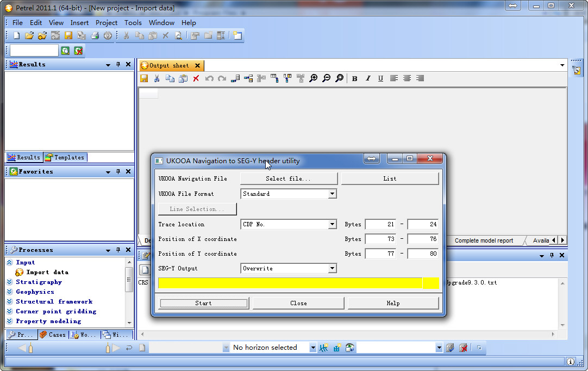
Task: Click the Cut scissors icon in Output sheet toolbar
Action: (157, 78)
